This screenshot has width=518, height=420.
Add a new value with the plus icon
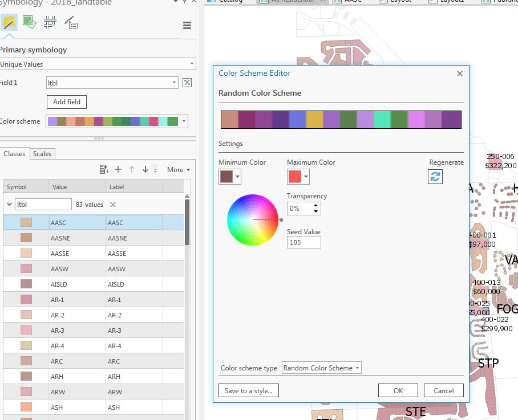pos(118,169)
